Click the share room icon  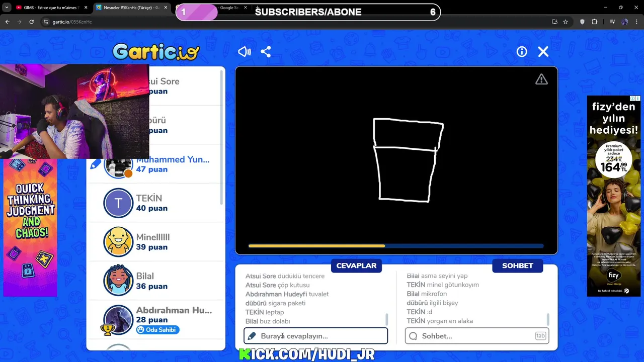click(x=266, y=52)
